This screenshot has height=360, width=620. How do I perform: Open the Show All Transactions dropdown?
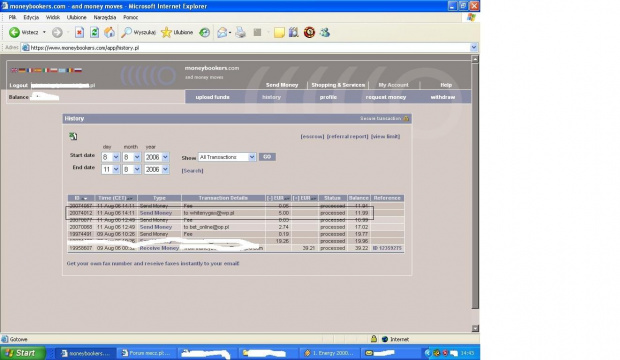(x=227, y=157)
